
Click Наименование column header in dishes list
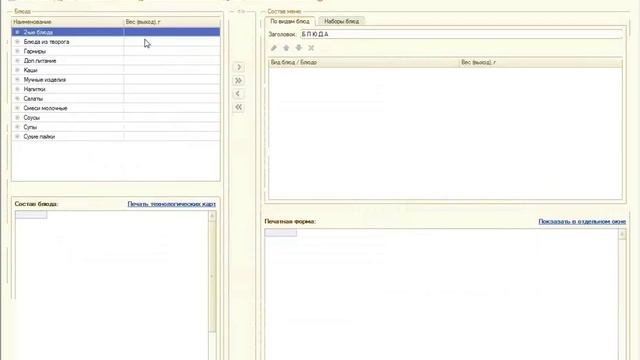(68, 22)
